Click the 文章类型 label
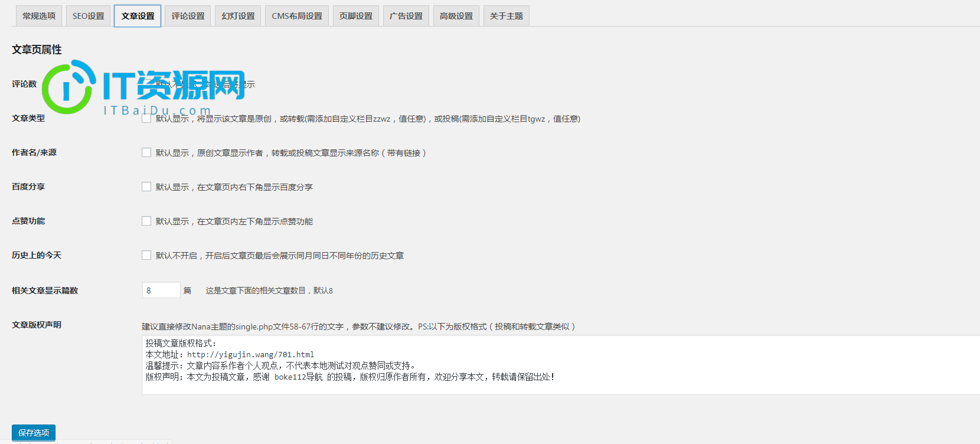The width and height of the screenshot is (980, 444). pos(28,118)
